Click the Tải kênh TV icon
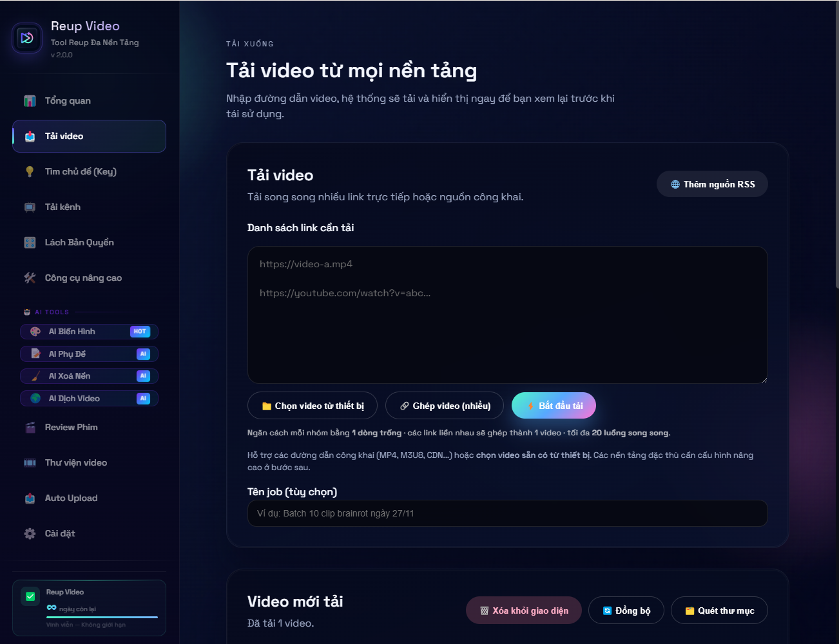 pos(30,207)
